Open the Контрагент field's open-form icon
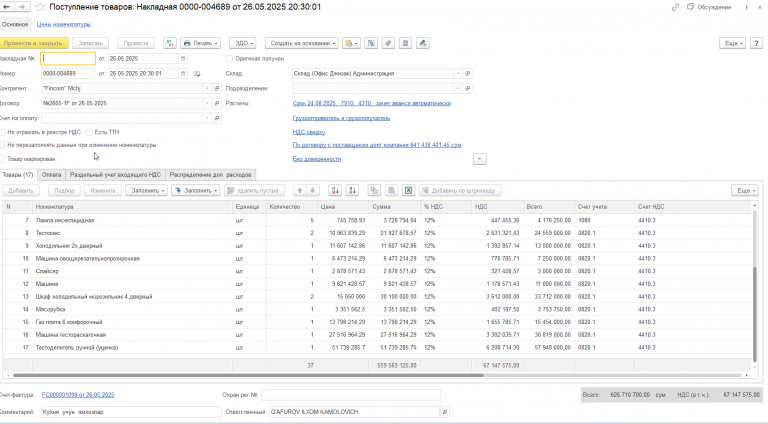This screenshot has width=768, height=424. 216,89
